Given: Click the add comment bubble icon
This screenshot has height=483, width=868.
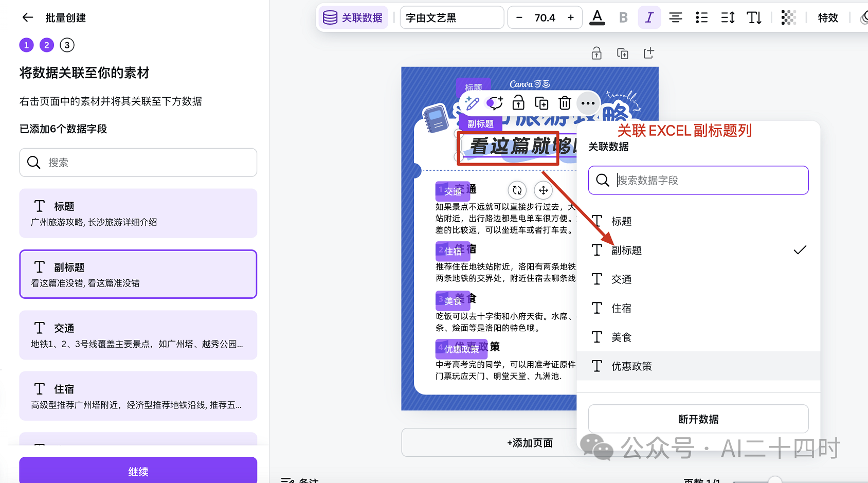Looking at the screenshot, I should 495,103.
